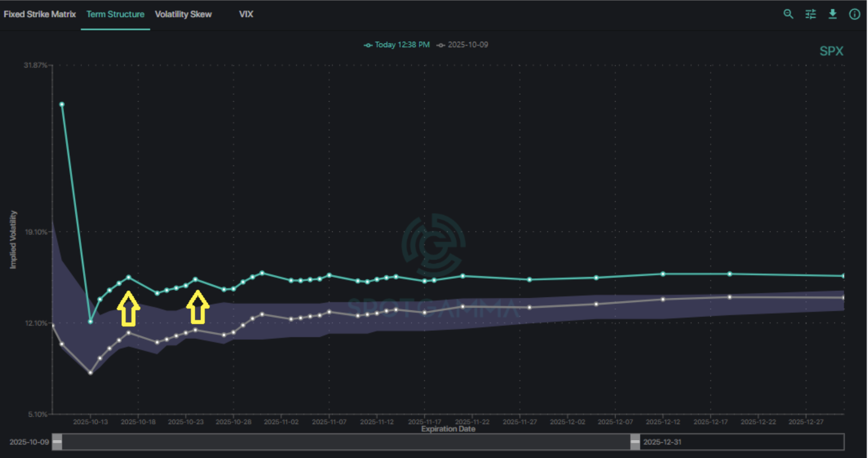Image resolution: width=868 pixels, height=458 pixels.
Task: Click the second yellow up arrow annotation
Action: click(197, 307)
